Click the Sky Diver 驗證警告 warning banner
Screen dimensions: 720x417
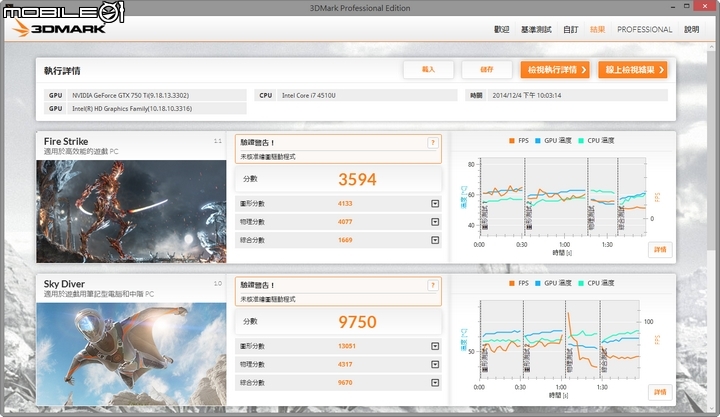[338, 291]
